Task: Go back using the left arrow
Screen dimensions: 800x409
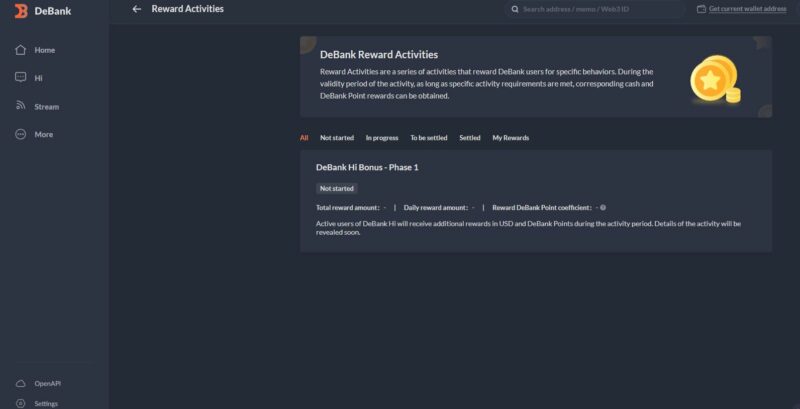Action: (x=136, y=9)
